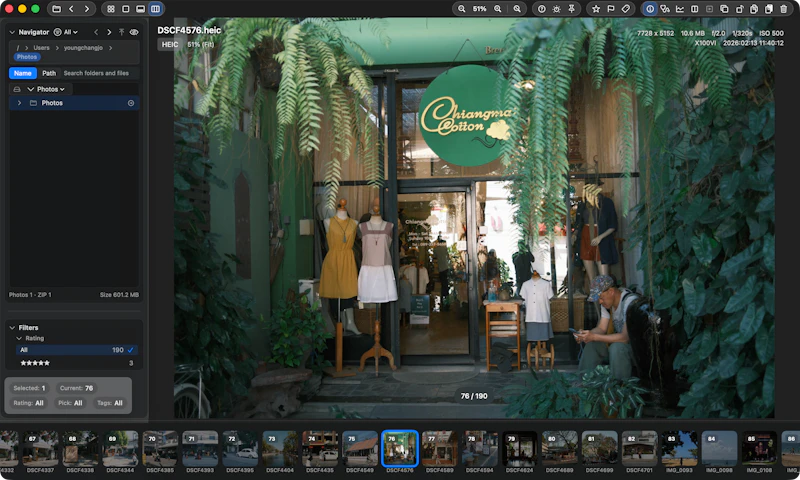Click the zoom-to-fit magnifier icon
The image size is (800, 480).
[x=517, y=9]
